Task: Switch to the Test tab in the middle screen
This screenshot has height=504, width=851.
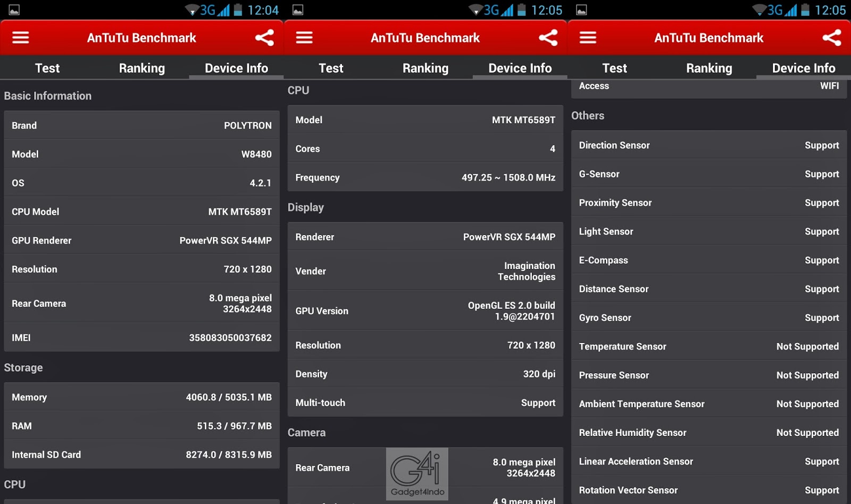Action: pos(331,68)
